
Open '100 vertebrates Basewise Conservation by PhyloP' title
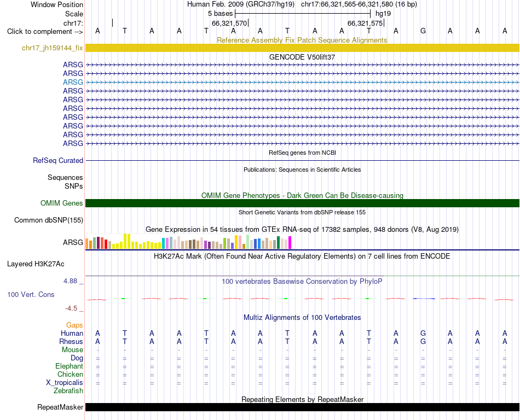point(302,281)
